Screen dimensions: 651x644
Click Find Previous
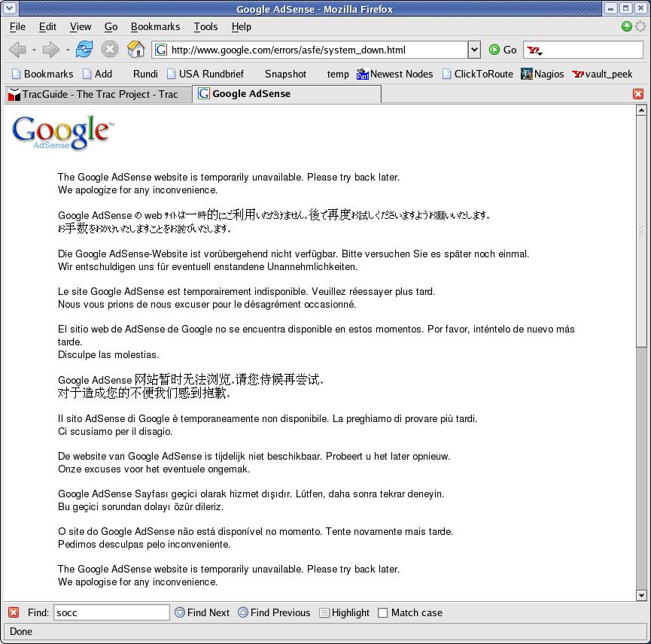pos(274,612)
